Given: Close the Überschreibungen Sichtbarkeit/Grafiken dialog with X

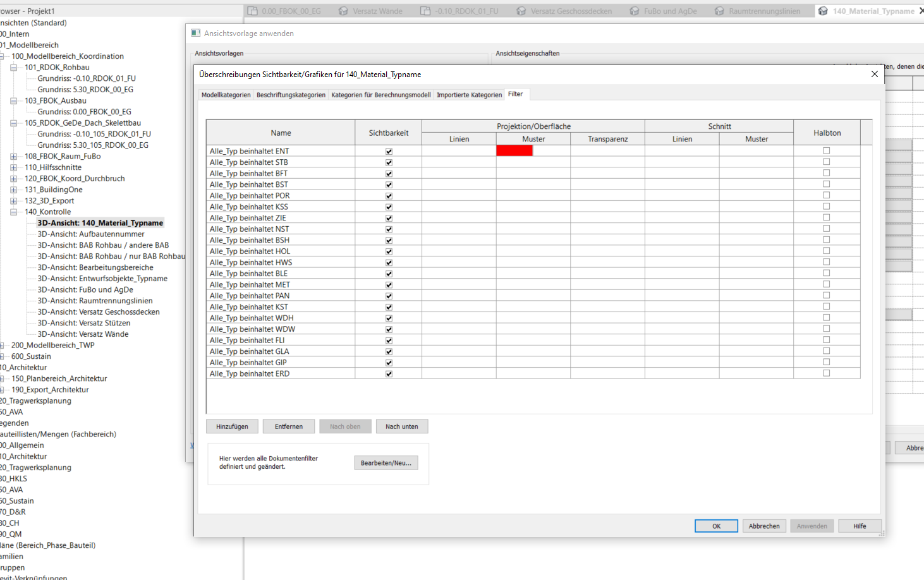Looking at the screenshot, I should tap(875, 74).
